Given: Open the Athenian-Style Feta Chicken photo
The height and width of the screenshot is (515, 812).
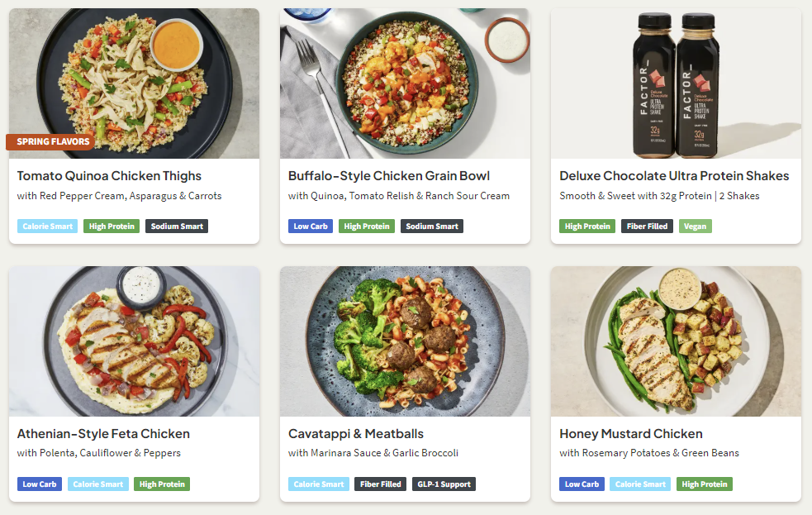Looking at the screenshot, I should pos(134,341).
